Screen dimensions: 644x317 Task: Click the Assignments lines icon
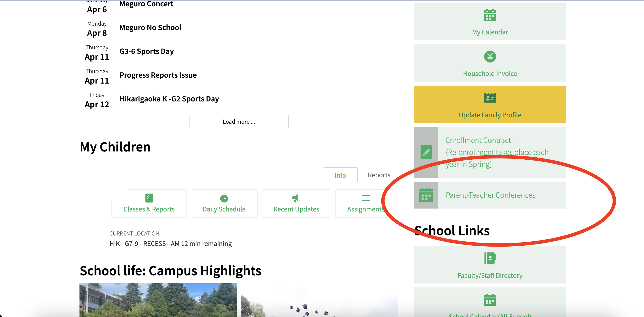click(x=365, y=198)
